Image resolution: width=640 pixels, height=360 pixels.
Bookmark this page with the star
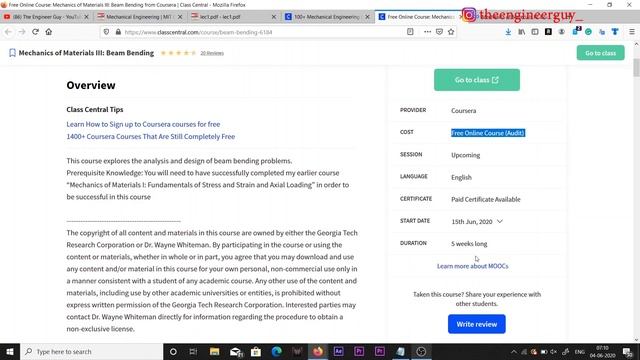451,32
